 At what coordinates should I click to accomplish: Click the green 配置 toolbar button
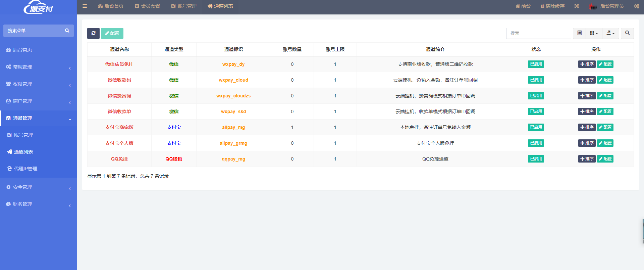[x=112, y=33]
